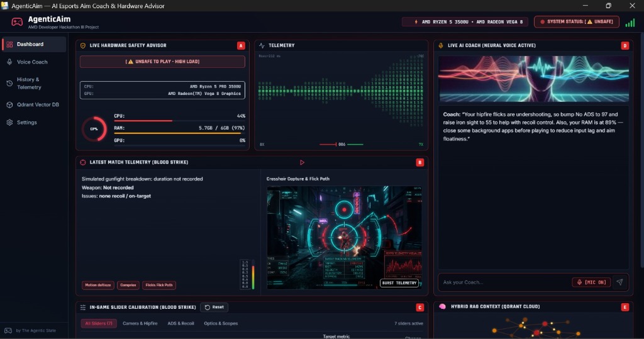Click the red B marker badge
644x339 pixels.
click(419, 162)
